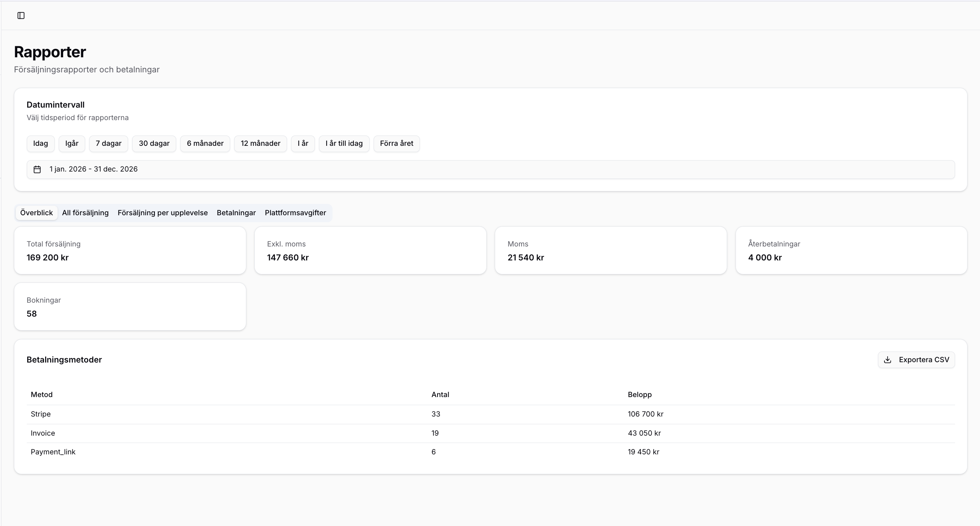Select 6 månader period
980x526 pixels.
[205, 144]
